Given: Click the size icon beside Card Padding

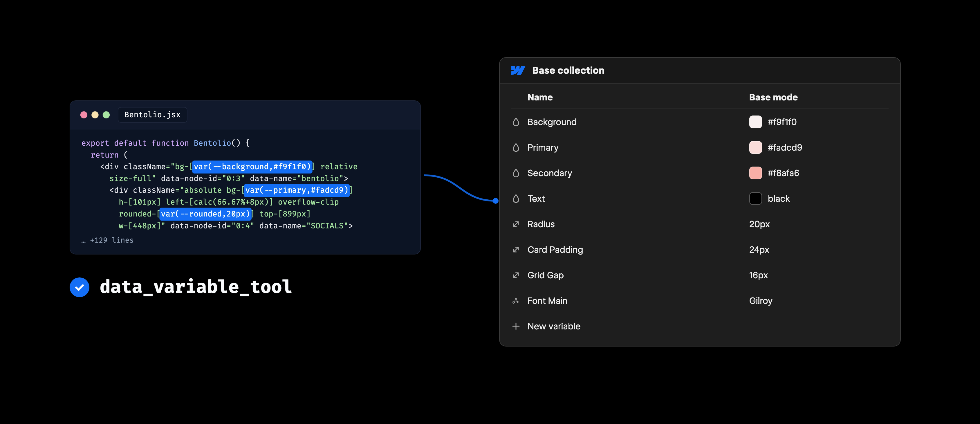Looking at the screenshot, I should pyautogui.click(x=516, y=250).
